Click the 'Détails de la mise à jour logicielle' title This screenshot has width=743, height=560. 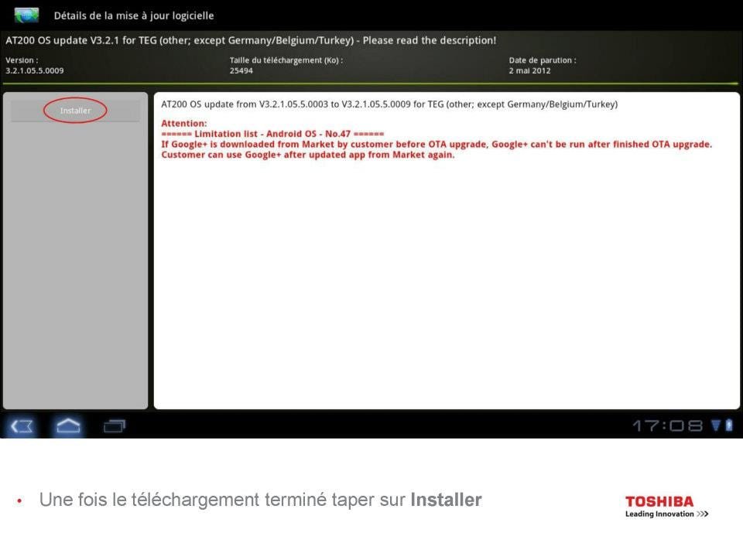(x=134, y=15)
